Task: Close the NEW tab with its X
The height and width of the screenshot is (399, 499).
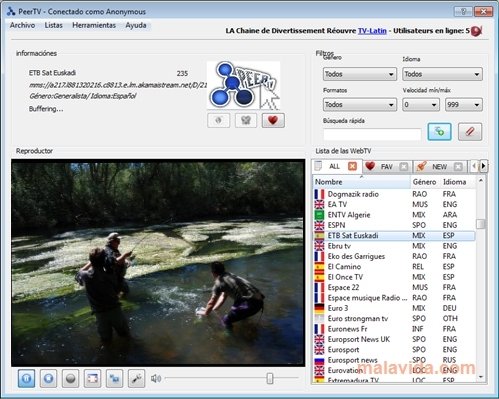Action: [x=458, y=166]
